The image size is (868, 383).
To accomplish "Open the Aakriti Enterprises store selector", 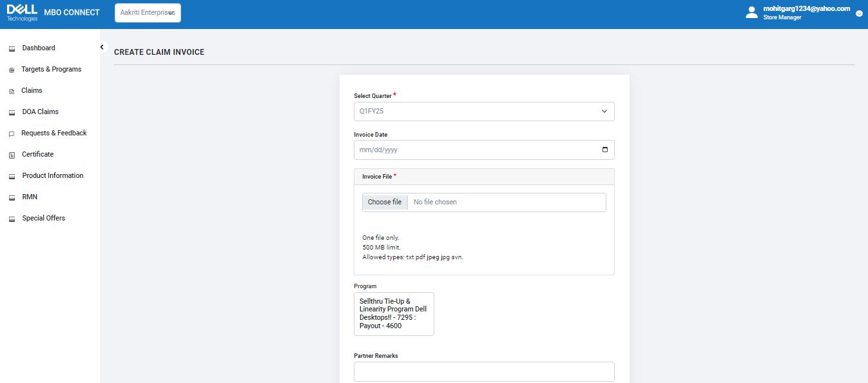I will [148, 12].
